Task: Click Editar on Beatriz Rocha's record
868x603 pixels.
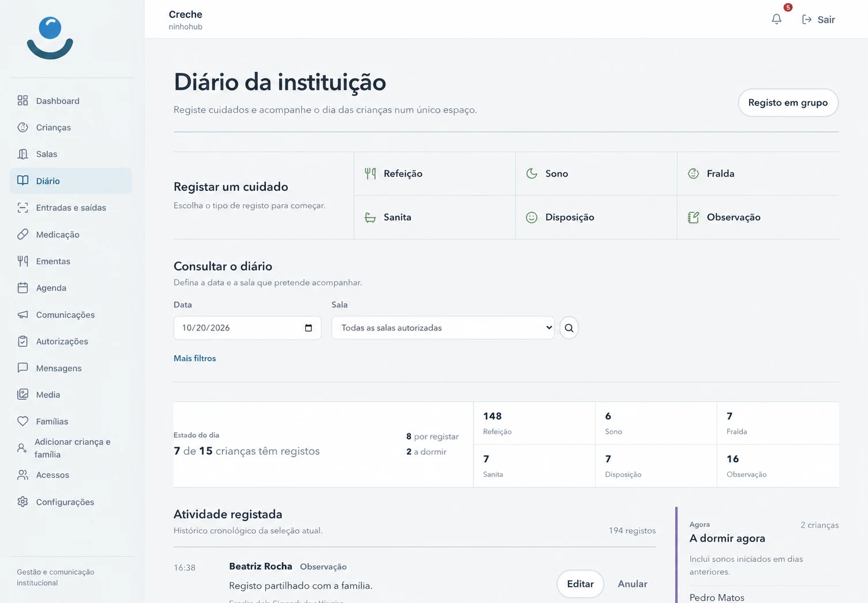Action: 580,584
